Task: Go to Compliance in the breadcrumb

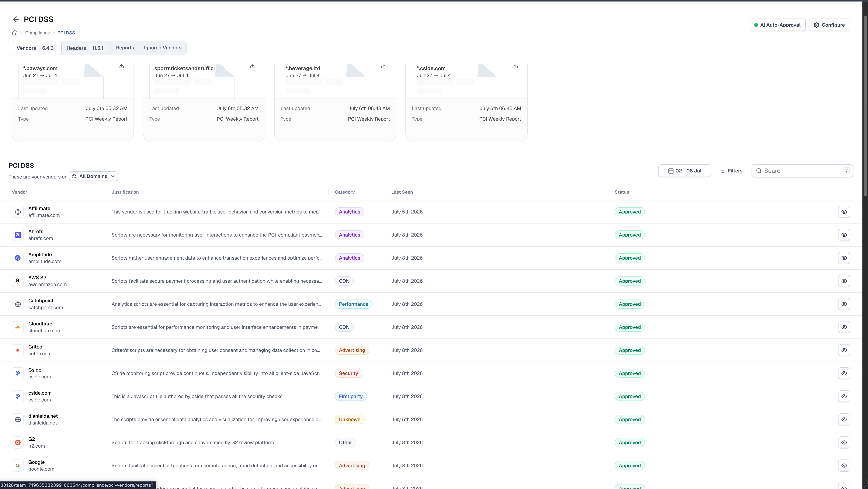Action: (37, 33)
